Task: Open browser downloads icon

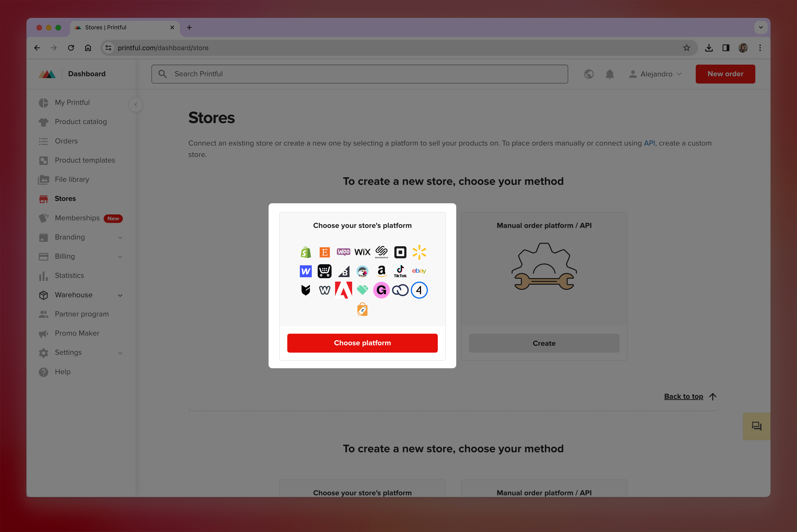Action: 709,48
